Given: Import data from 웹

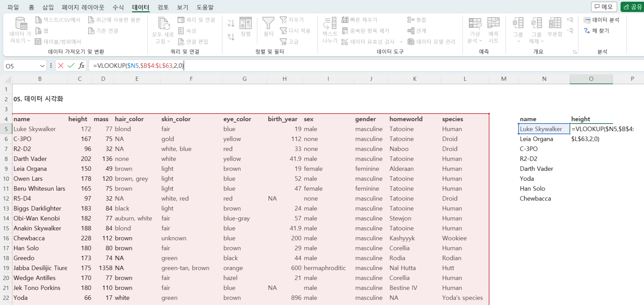Looking at the screenshot, I should pyautogui.click(x=42, y=31).
